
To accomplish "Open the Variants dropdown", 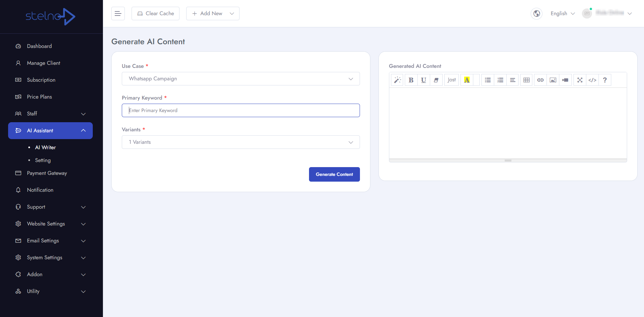I will [241, 142].
